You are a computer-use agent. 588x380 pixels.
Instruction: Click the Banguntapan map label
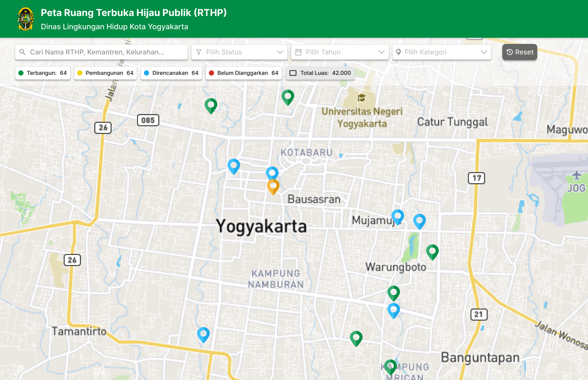coord(480,358)
